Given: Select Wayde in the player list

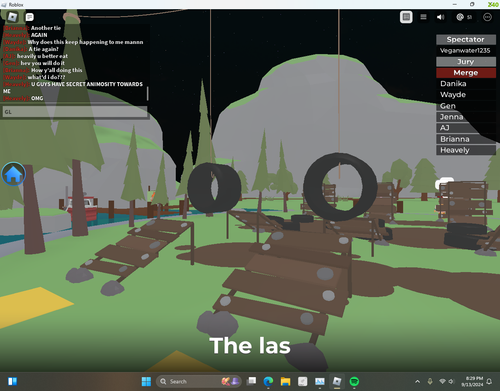Looking at the screenshot, I should click(466, 95).
